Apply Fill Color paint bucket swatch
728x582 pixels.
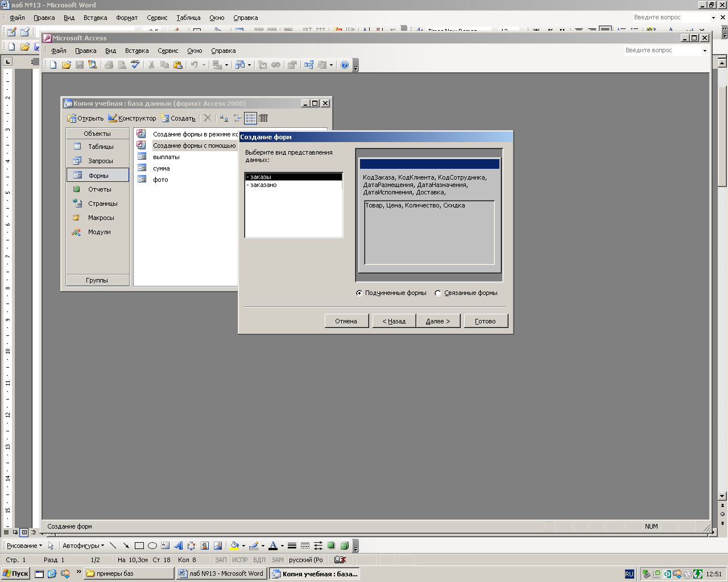[234, 546]
